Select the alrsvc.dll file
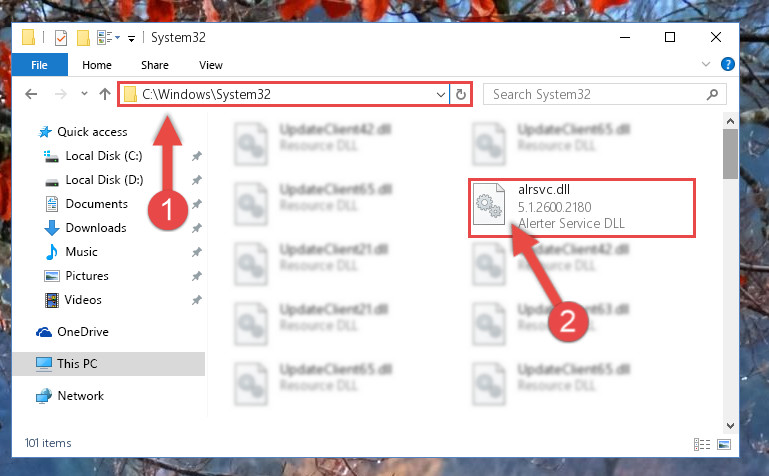Viewport: 769px width, 476px height. pyautogui.click(x=582, y=207)
